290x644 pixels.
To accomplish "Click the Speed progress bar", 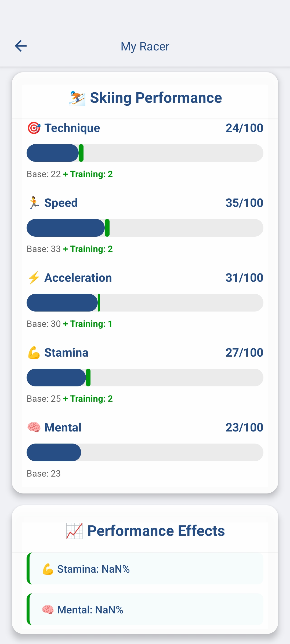I will coord(145,228).
